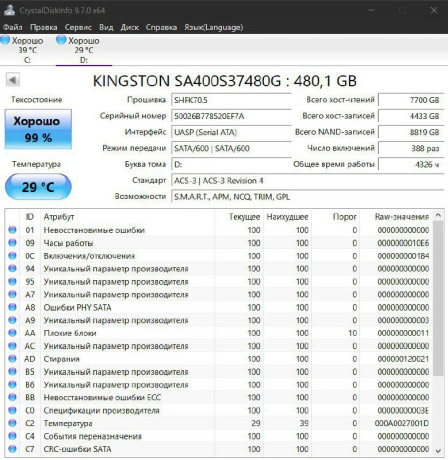
Task: Click status dot for attribute 01
Action: pyautogui.click(x=12, y=230)
